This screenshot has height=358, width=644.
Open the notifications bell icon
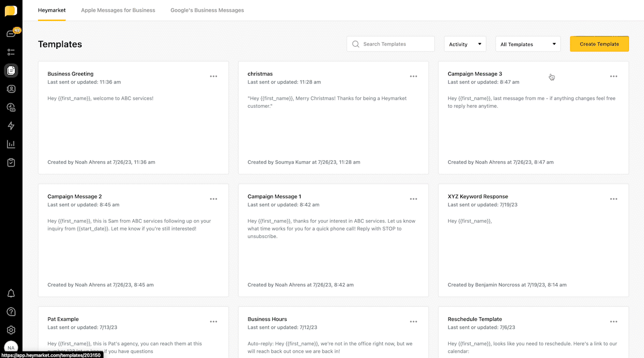[11, 293]
